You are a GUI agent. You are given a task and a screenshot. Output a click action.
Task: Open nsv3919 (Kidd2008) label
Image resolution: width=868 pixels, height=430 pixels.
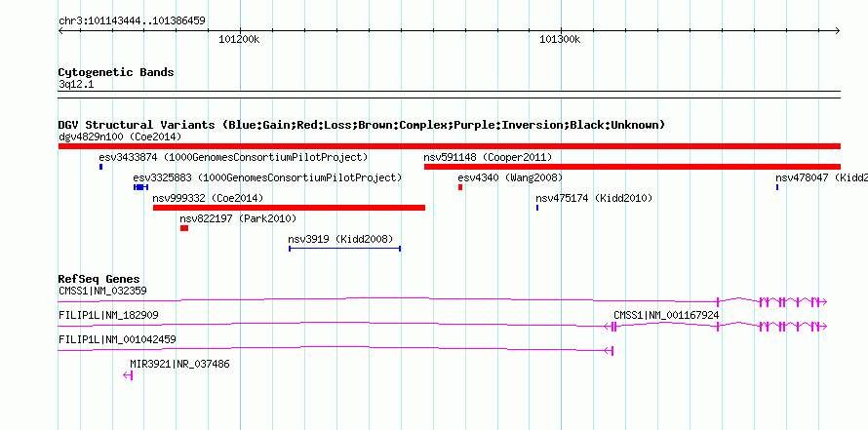[340, 239]
